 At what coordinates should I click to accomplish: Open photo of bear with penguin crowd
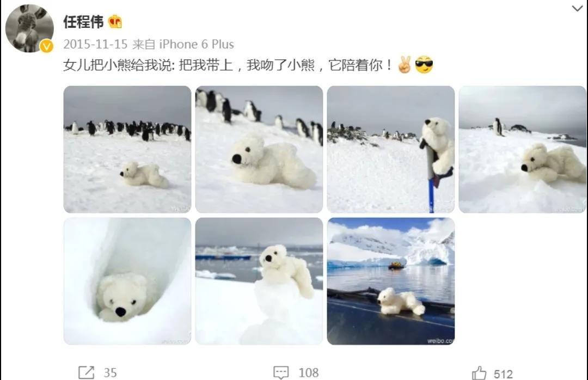point(127,149)
